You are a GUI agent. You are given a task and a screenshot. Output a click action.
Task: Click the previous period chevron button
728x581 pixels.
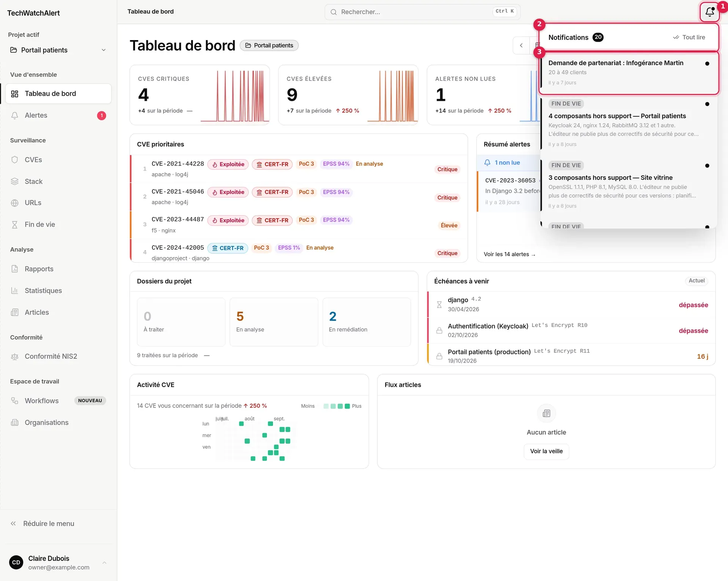(x=521, y=45)
